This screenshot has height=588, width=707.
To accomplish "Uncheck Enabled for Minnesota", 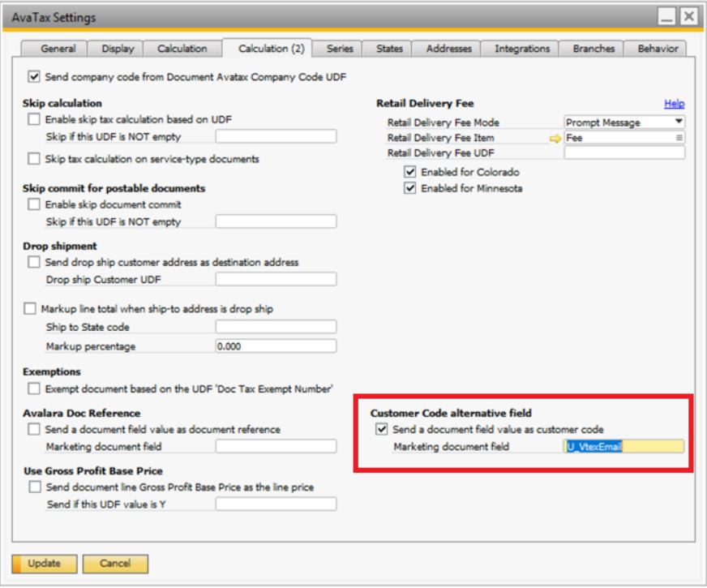I will coord(410,188).
